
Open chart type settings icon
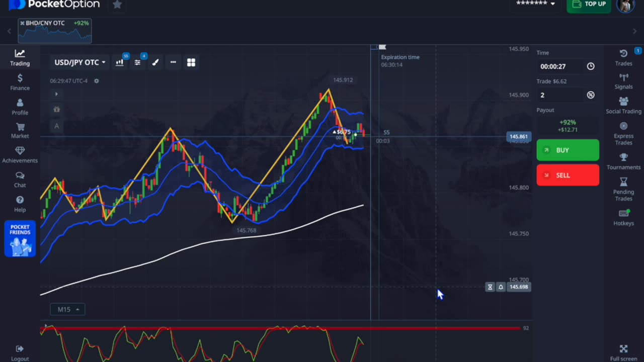tap(120, 62)
